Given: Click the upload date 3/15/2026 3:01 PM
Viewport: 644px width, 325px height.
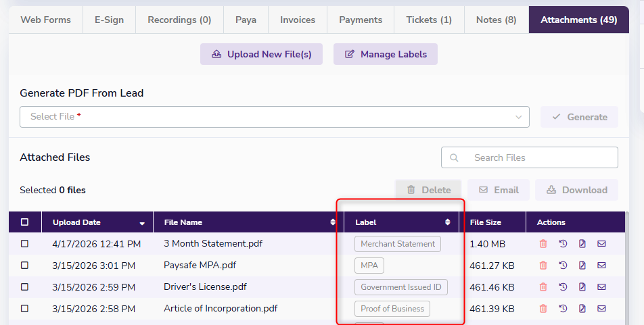Looking at the screenshot, I should pos(93,266).
